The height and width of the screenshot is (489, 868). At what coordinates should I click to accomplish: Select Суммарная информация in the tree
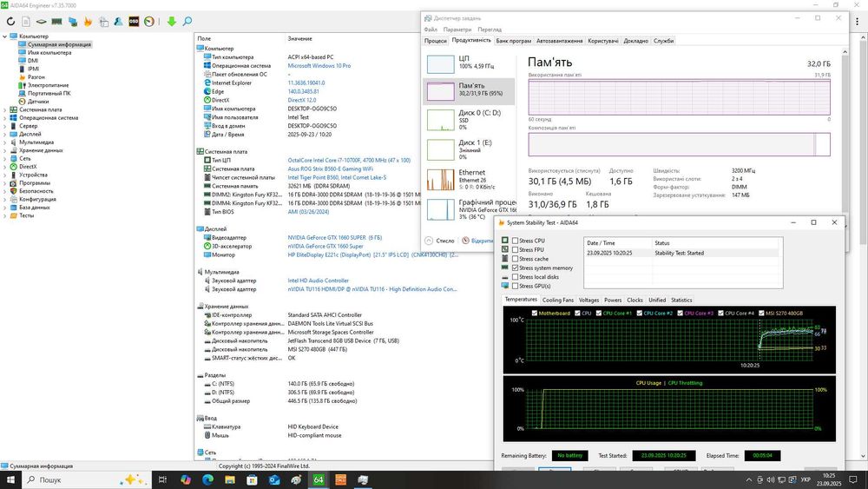(59, 44)
